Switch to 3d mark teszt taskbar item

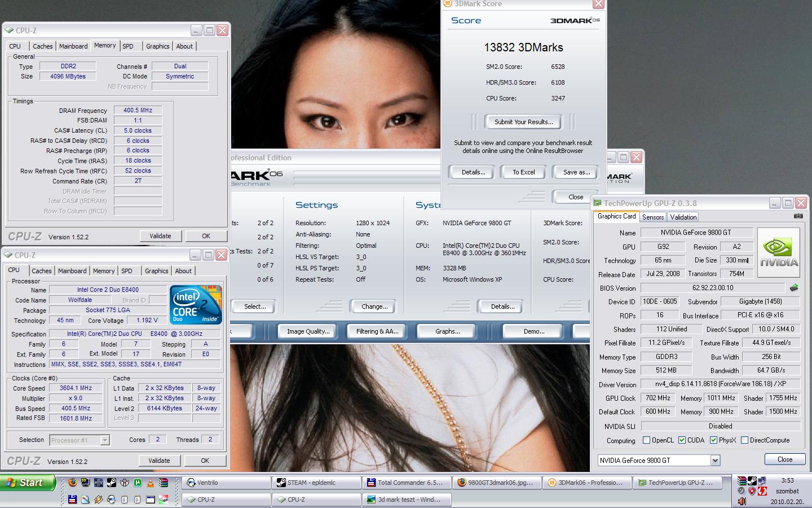point(407,500)
